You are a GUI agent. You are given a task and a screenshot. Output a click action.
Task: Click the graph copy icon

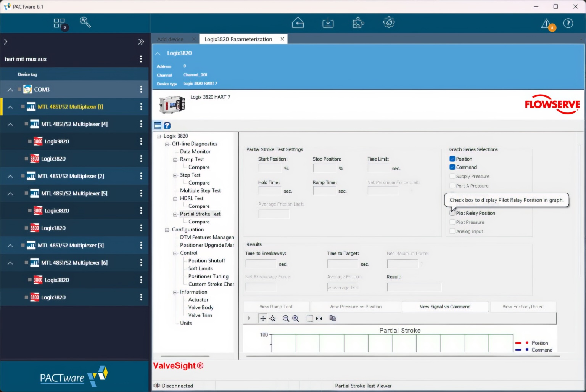333,318
